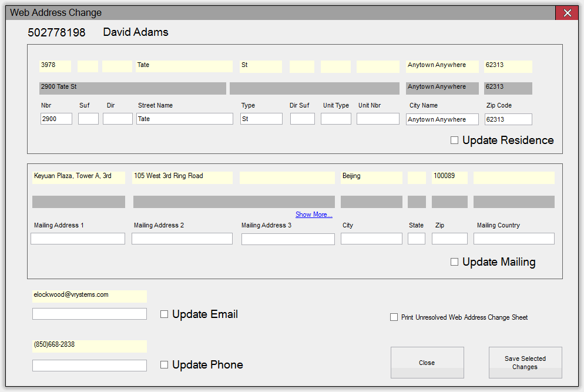
Task: Click the Unit Nbr input field
Action: (x=377, y=119)
